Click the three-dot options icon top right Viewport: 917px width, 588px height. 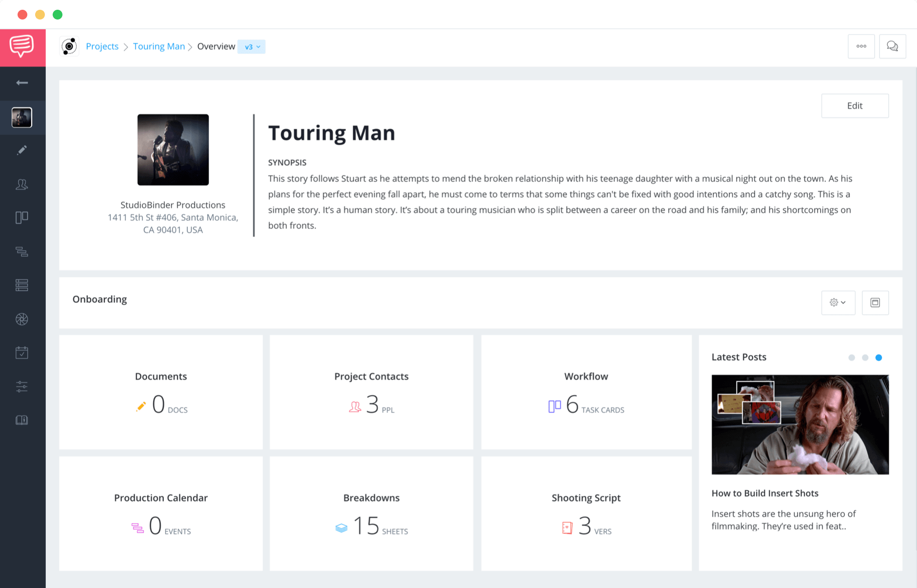click(x=861, y=46)
